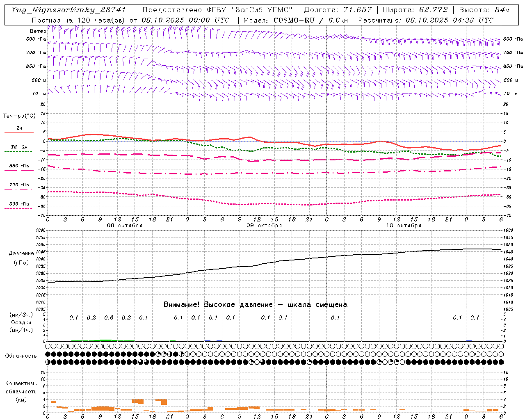
Task: Click the '850 гПа' temperature legend entry
Action: coord(19,166)
